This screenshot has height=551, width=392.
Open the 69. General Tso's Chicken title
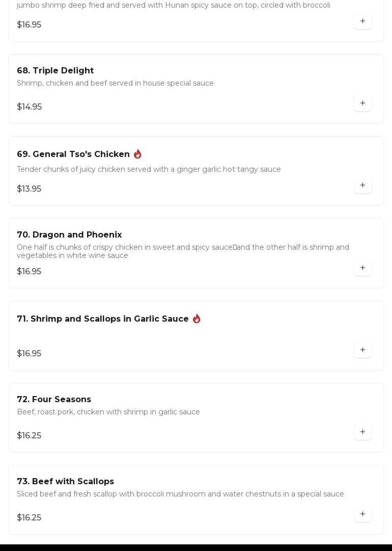pos(73,154)
